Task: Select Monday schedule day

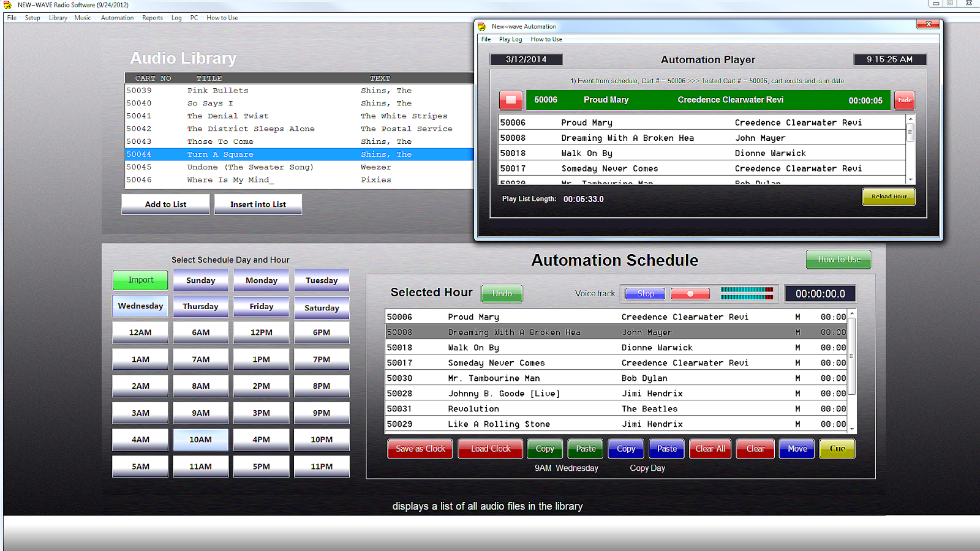Action: tap(261, 280)
